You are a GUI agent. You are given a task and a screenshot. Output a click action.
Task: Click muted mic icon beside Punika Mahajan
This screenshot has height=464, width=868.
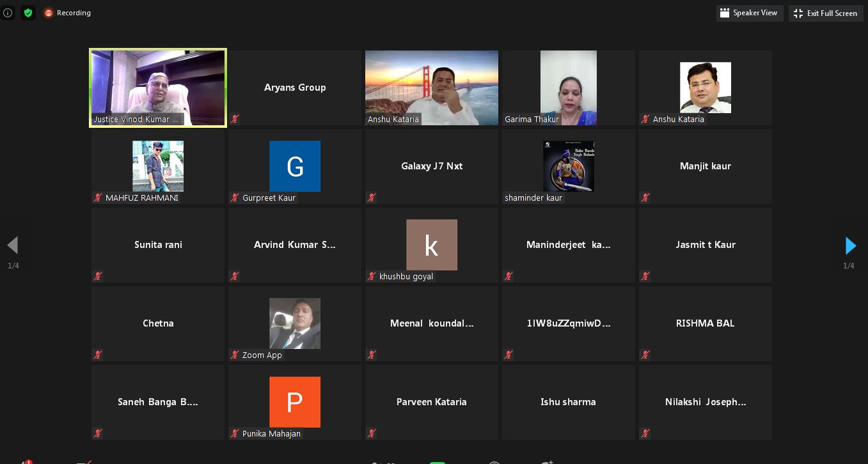click(x=235, y=433)
